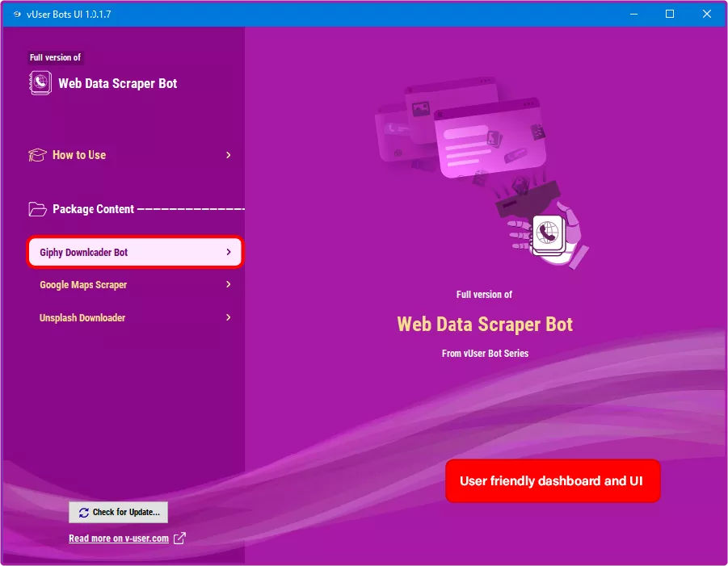Click the sidebar title Web Data Scraper Bot
728x566 pixels.
click(117, 83)
